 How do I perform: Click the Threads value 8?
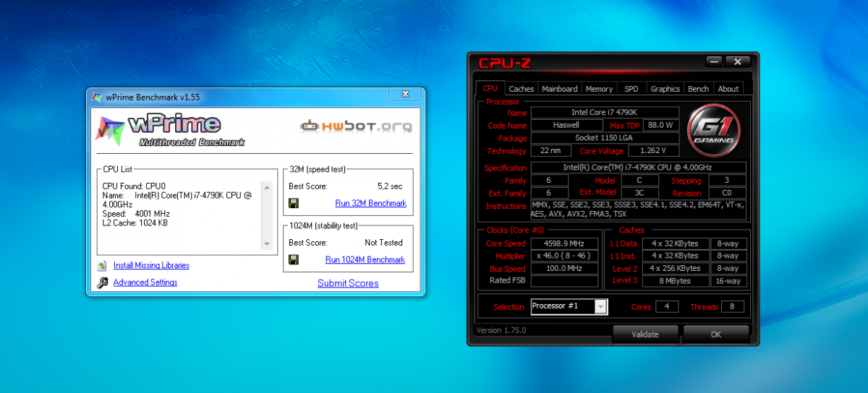coord(733,306)
